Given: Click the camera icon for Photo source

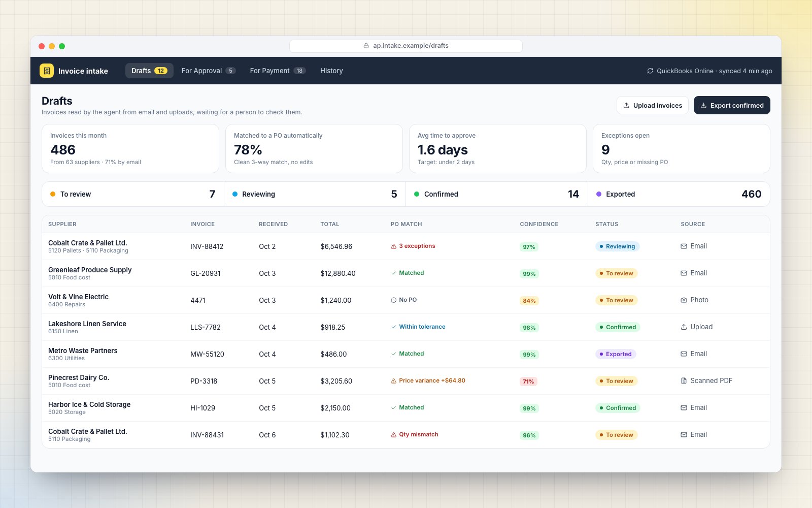Looking at the screenshot, I should pos(684,300).
